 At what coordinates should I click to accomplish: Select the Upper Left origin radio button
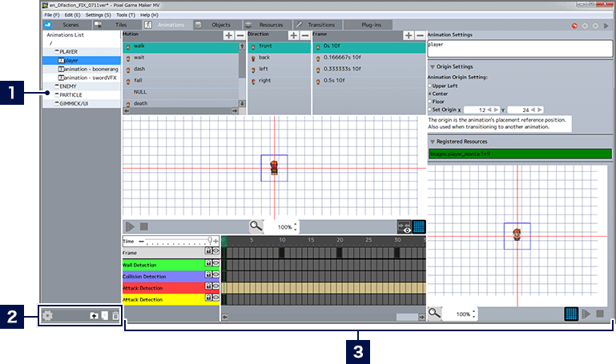pyautogui.click(x=430, y=85)
